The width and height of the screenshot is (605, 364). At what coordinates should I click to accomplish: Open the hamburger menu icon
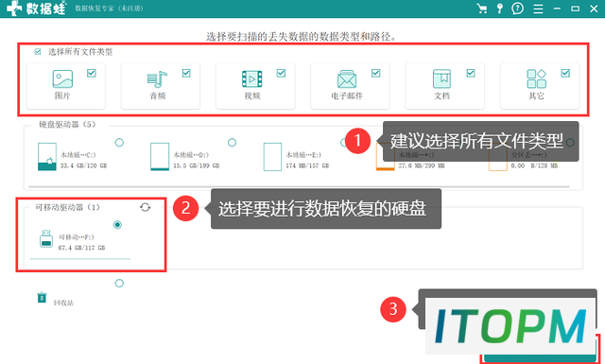tap(538, 9)
